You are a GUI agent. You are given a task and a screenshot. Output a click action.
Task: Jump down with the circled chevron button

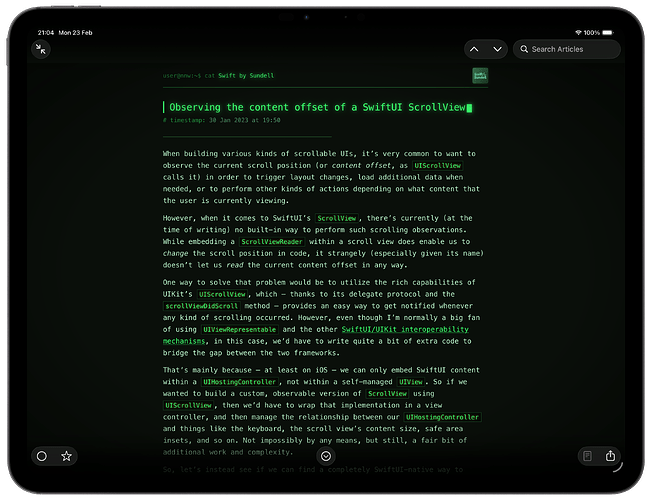point(326,456)
